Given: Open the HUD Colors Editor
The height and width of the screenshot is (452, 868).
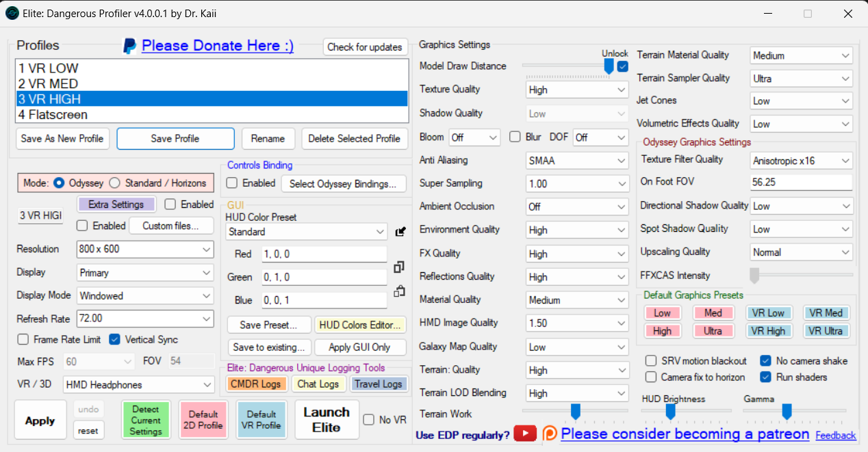Looking at the screenshot, I should 361,325.
